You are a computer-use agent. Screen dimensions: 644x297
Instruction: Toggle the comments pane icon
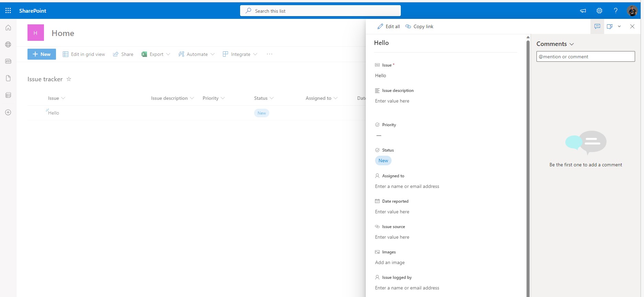pos(597,26)
